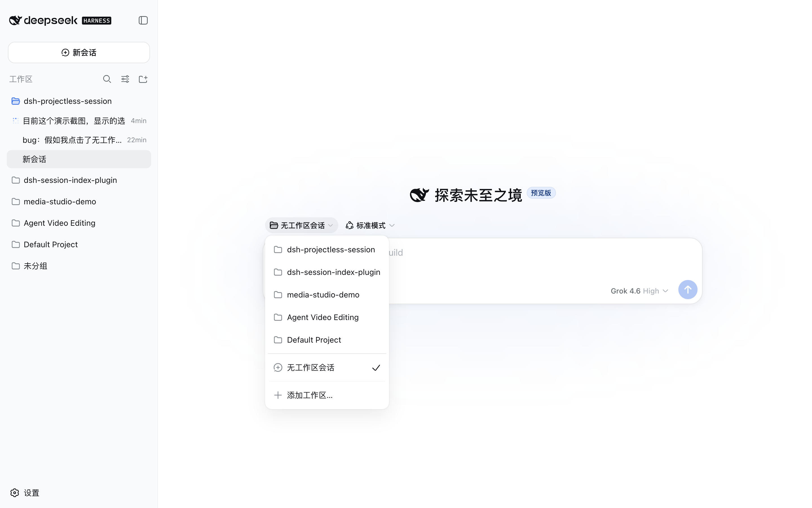Choose media-studio-demo from the dropdown menu
Image resolution: width=812 pixels, height=508 pixels.
327,295
